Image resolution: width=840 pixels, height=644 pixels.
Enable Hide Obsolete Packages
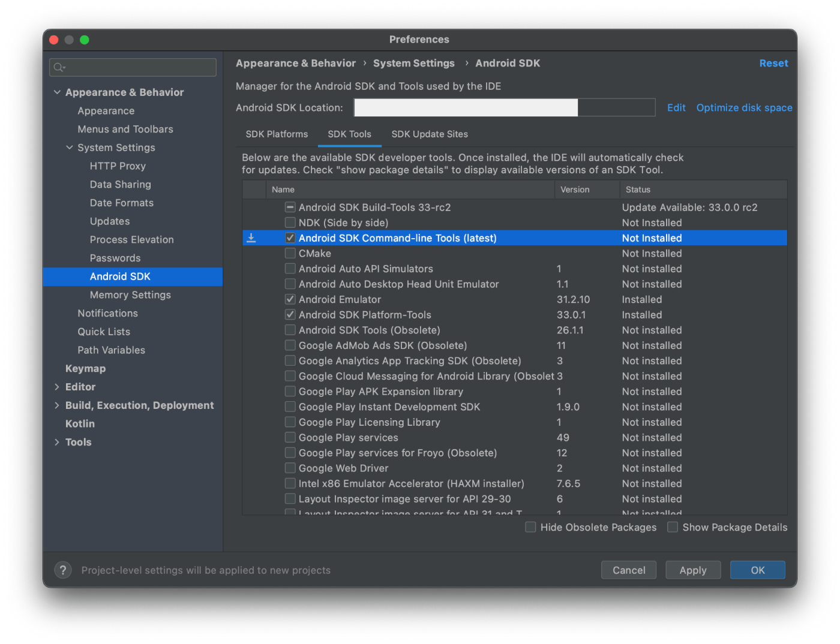click(530, 527)
